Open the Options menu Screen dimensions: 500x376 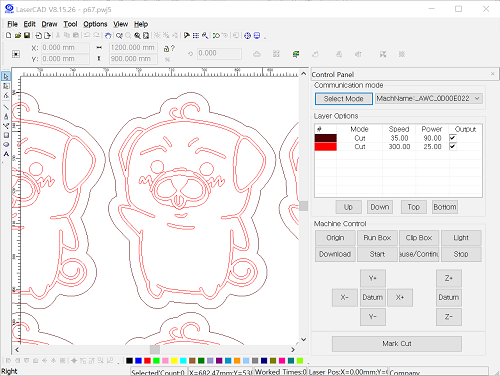coord(95,24)
